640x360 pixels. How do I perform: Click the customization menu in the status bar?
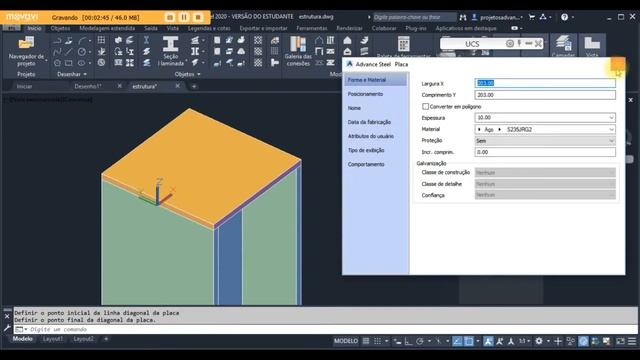[x=632, y=341]
